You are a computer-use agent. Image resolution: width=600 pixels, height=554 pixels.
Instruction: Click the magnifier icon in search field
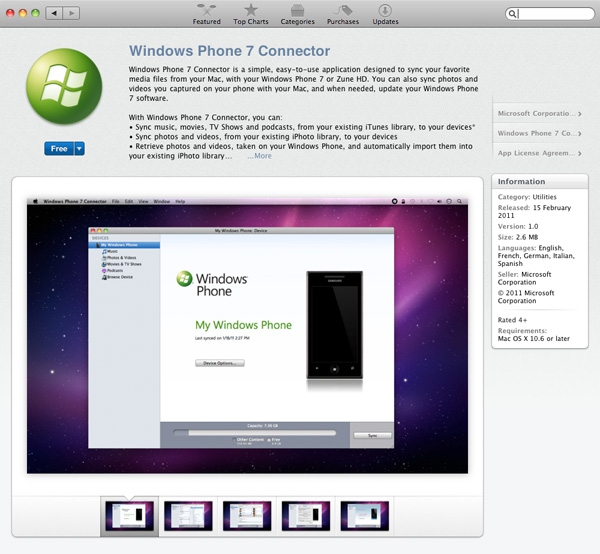pyautogui.click(x=512, y=14)
